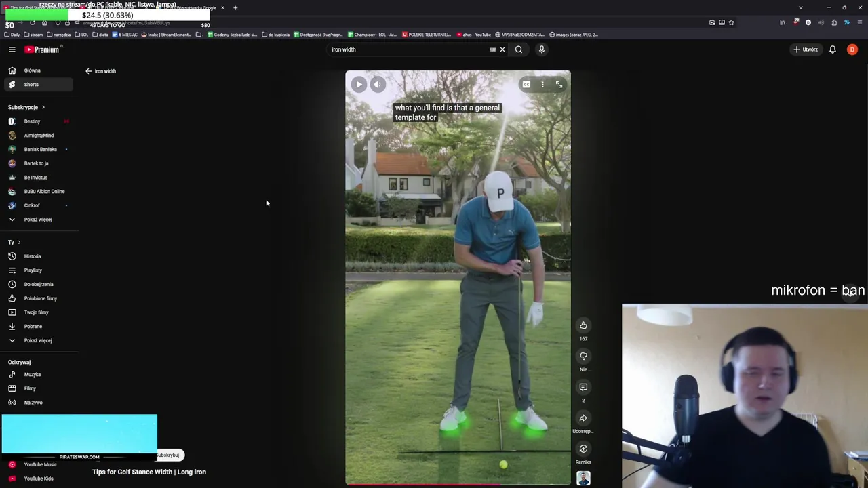The height and width of the screenshot is (488, 868).
Task: Open the Firefox application menu
Action: pos(860,22)
